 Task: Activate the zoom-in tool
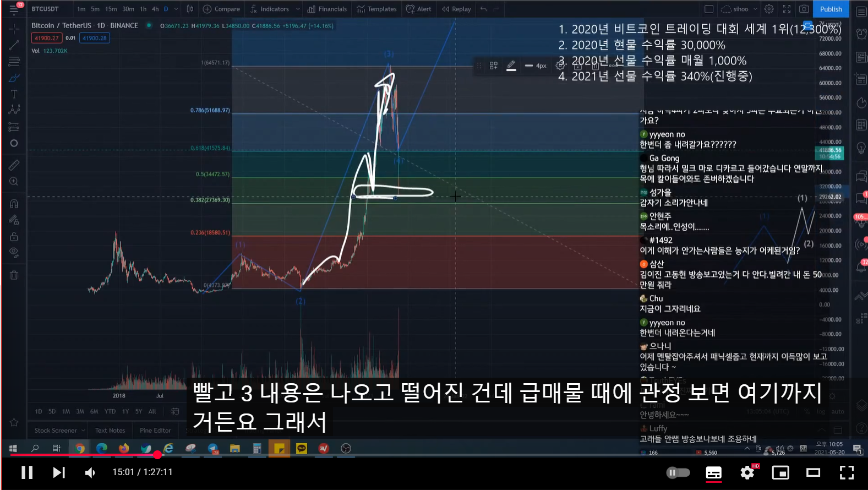click(x=14, y=181)
